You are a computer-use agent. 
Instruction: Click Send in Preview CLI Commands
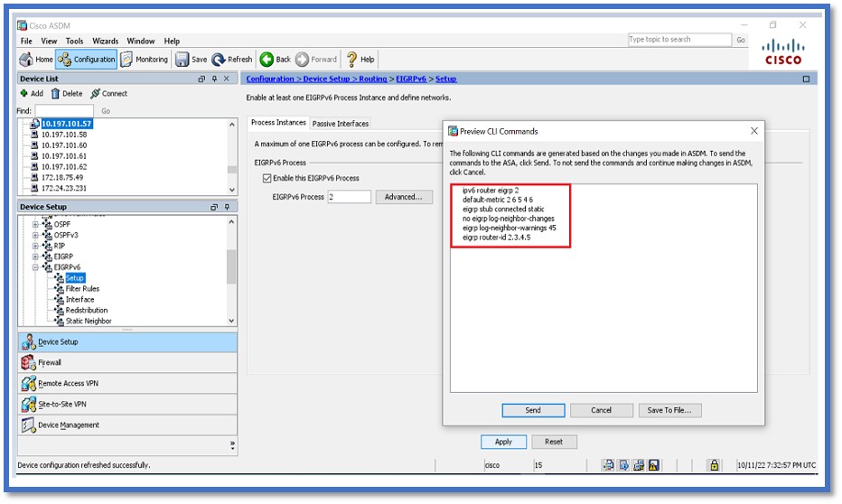pyautogui.click(x=533, y=411)
